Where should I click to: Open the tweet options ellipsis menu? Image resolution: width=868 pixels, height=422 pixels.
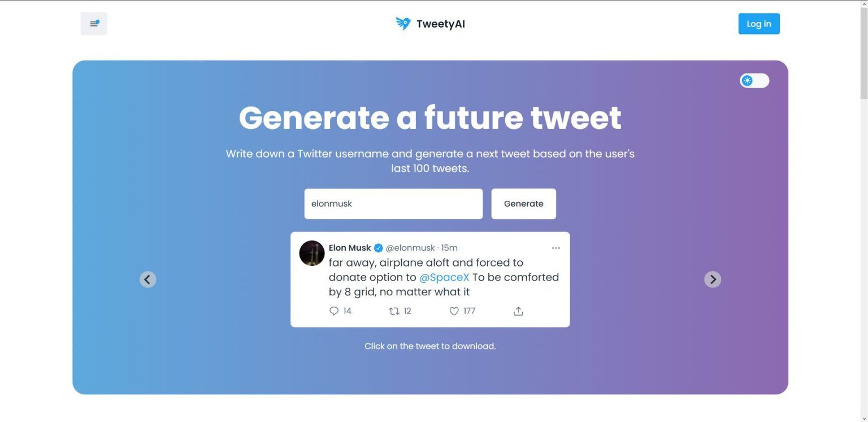point(555,247)
